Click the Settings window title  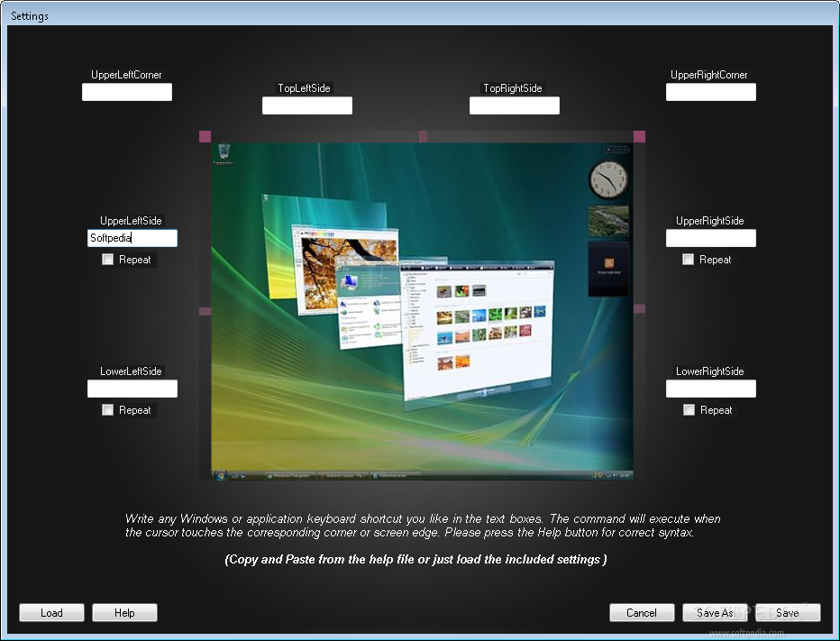click(30, 16)
